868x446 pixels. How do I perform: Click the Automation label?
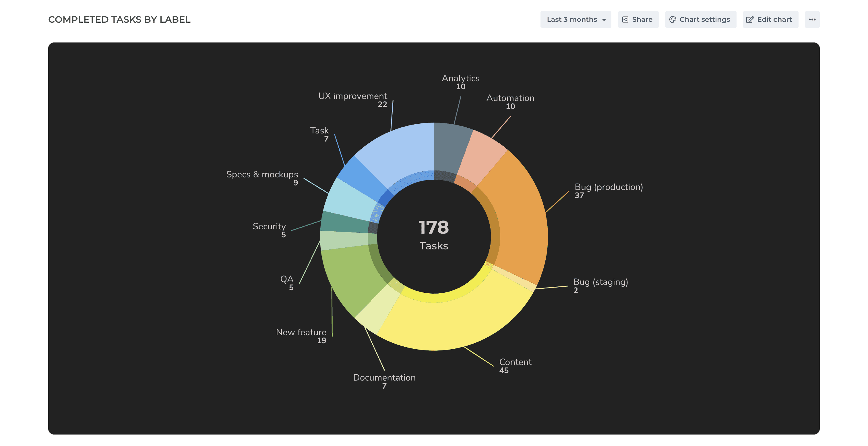[x=510, y=98]
